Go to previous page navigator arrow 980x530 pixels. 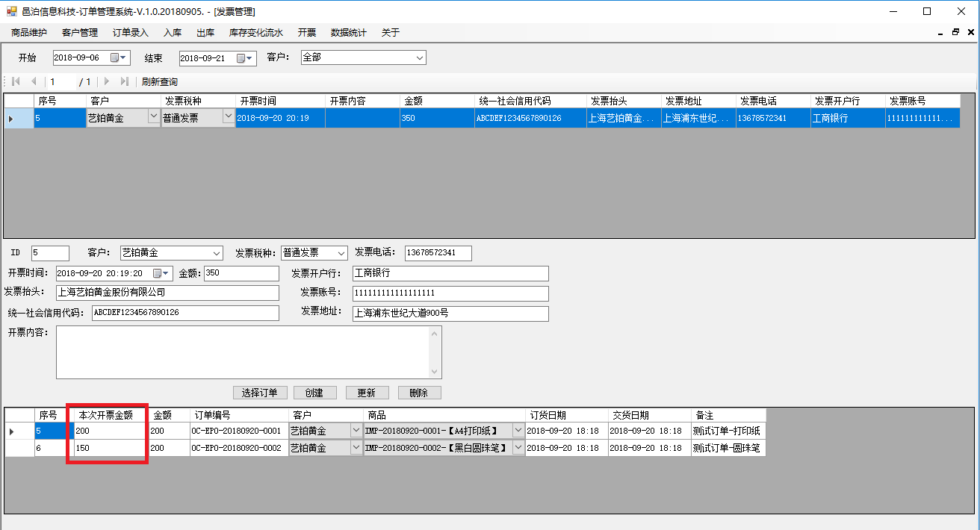[34, 81]
